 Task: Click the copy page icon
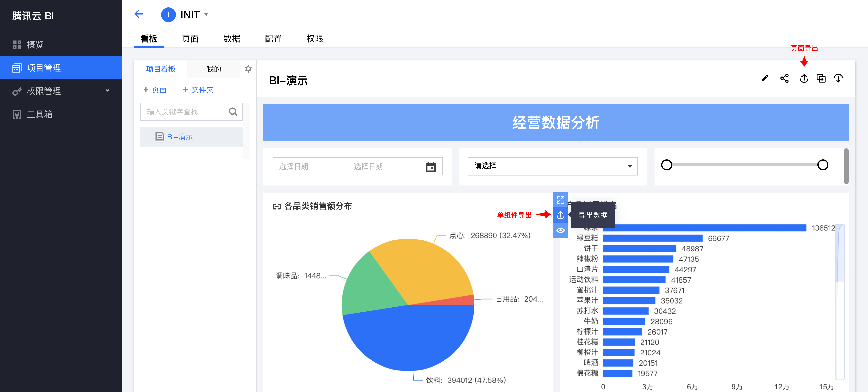tap(821, 79)
